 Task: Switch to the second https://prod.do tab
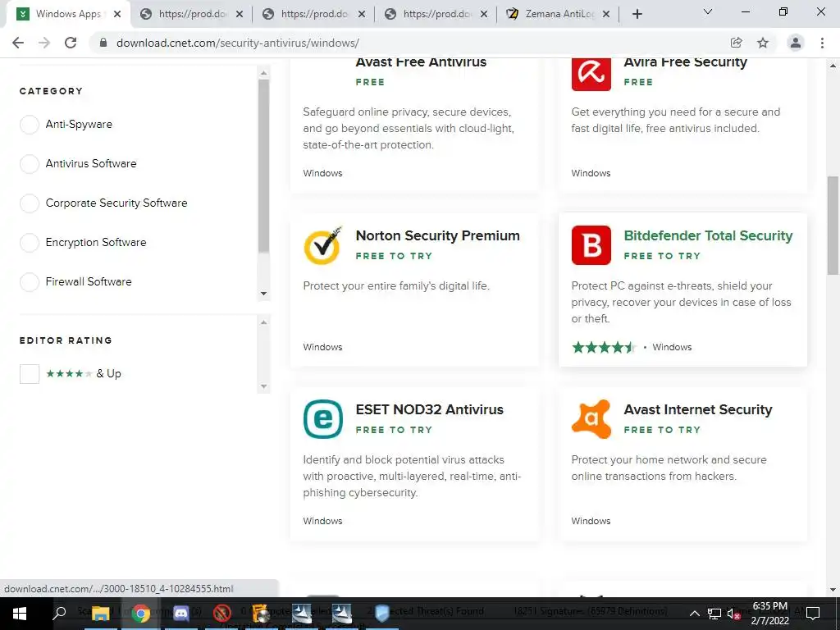[x=314, y=15]
